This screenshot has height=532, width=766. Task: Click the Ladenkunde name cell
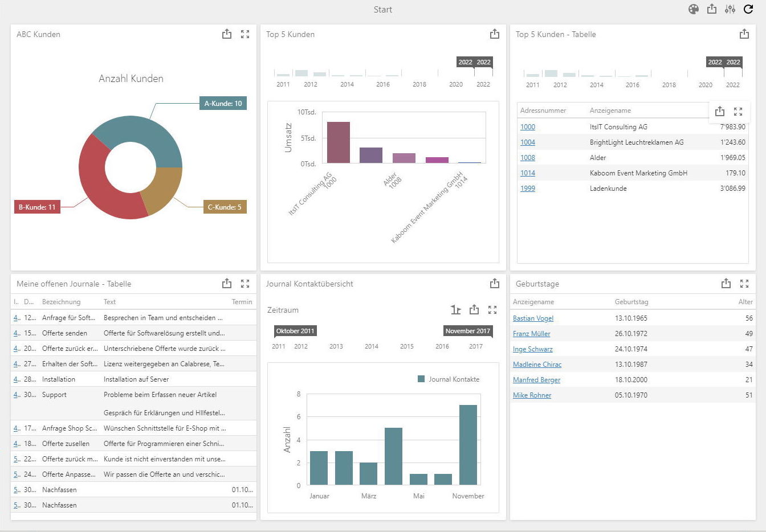pyautogui.click(x=608, y=189)
